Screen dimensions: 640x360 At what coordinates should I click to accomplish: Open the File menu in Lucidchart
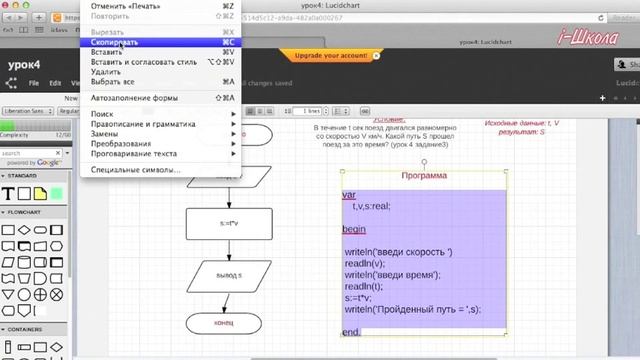pos(34,83)
